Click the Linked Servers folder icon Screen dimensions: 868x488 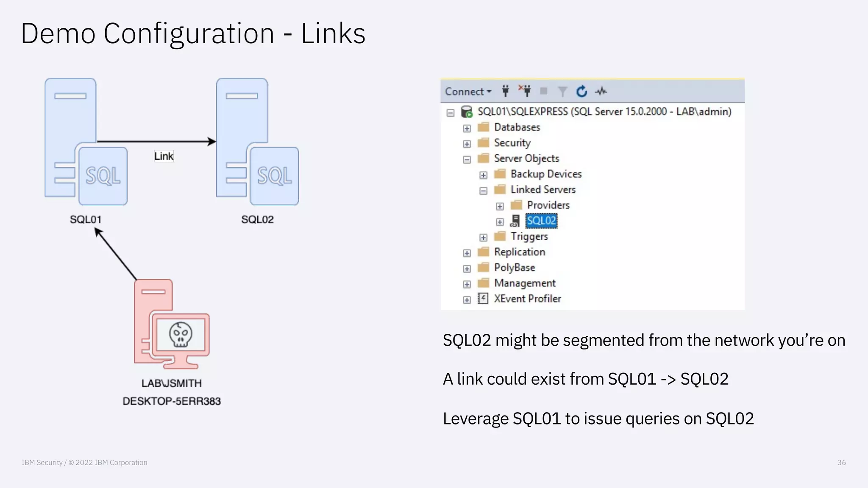click(x=500, y=189)
